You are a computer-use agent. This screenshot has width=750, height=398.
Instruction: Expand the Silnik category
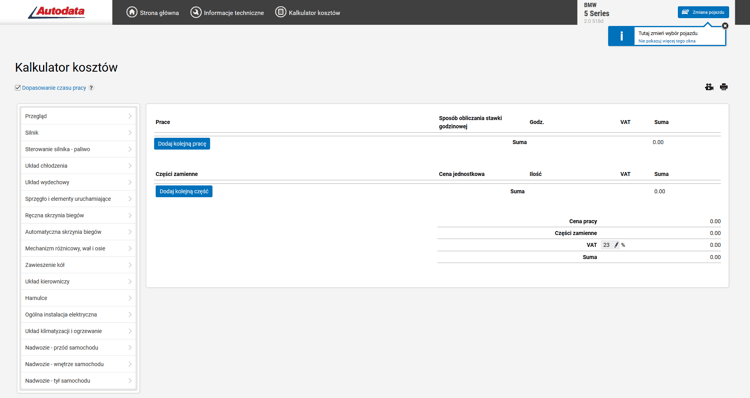click(78, 133)
